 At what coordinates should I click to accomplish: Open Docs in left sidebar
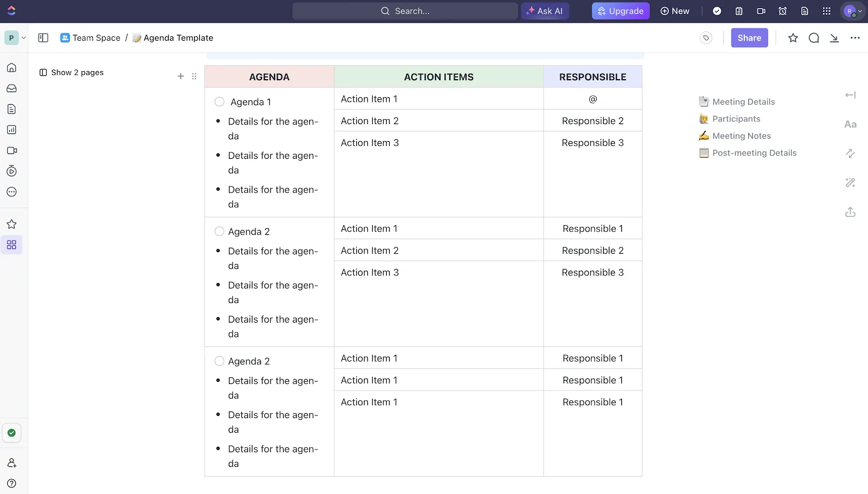(11, 109)
